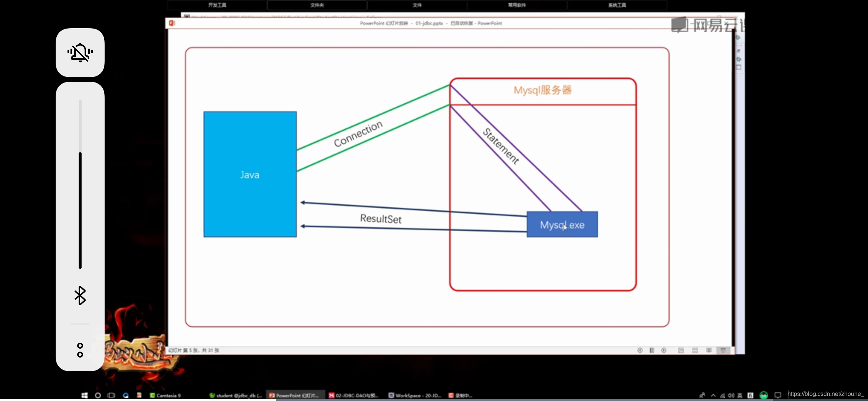
Task: Go to previous slide in status bar
Action: (640, 350)
